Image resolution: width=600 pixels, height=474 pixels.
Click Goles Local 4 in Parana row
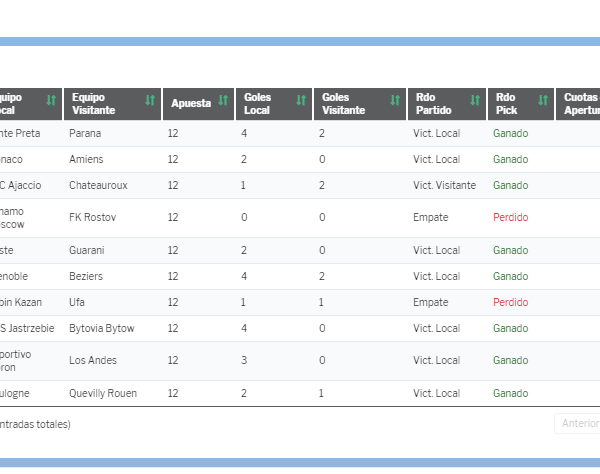244,133
